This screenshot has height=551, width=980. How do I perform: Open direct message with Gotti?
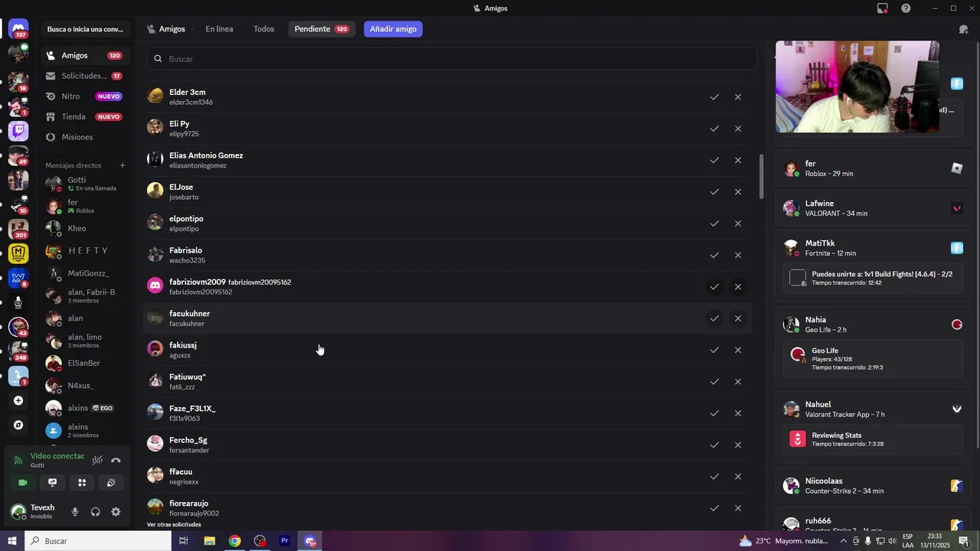click(84, 184)
